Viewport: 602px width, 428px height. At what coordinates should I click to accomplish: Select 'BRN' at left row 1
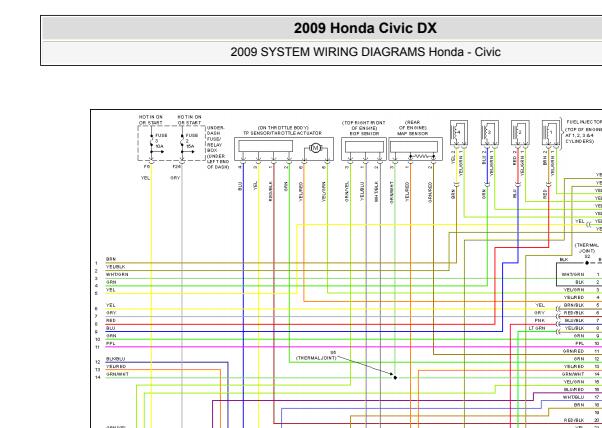click(x=111, y=259)
